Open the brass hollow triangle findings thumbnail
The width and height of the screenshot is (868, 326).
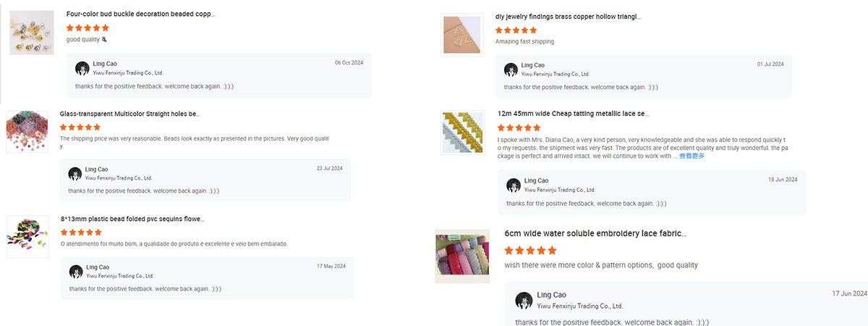(x=461, y=34)
